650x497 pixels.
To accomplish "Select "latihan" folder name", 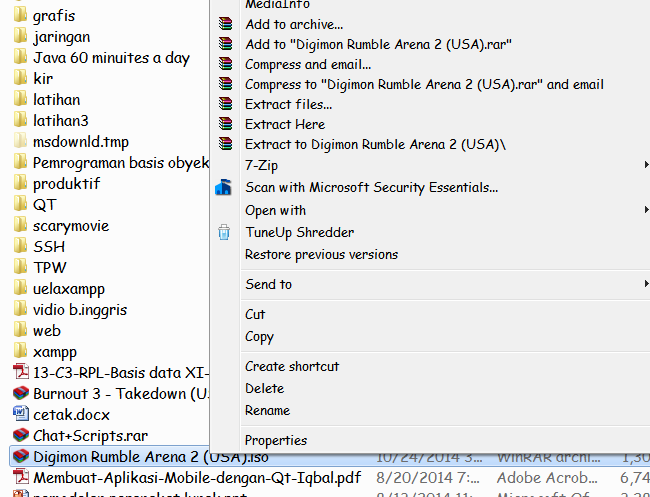I will coord(56,99).
